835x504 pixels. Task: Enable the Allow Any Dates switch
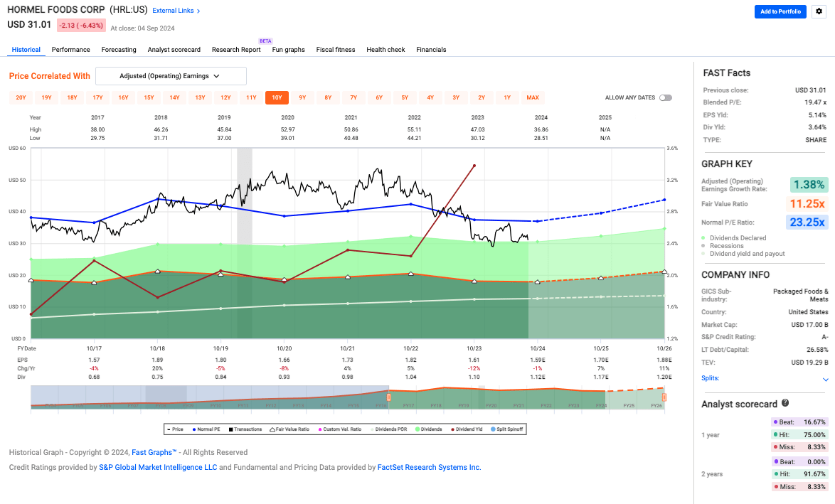coord(665,97)
